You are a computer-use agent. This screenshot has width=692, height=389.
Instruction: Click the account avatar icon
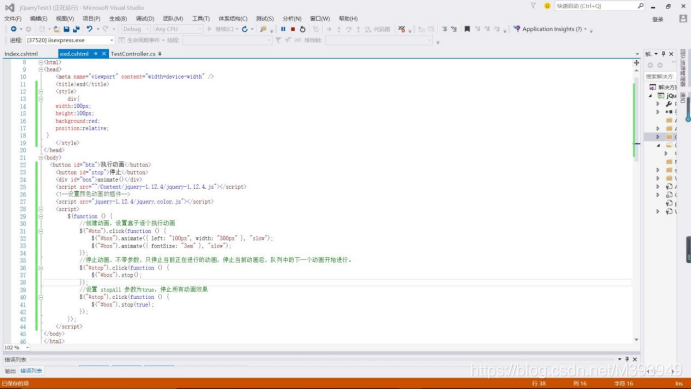click(x=683, y=19)
